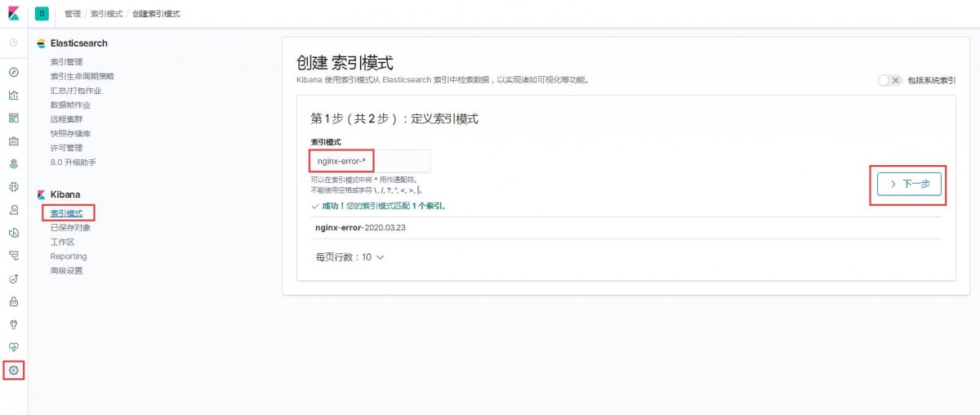This screenshot has height=415, width=980.
Task: Open 汇总/打包作业 menu item
Action: click(76, 91)
